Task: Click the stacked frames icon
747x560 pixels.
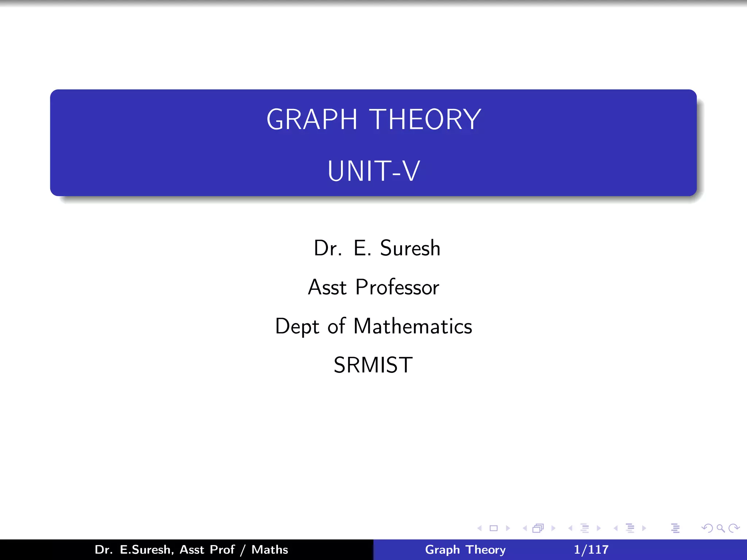Action: pos(538,528)
